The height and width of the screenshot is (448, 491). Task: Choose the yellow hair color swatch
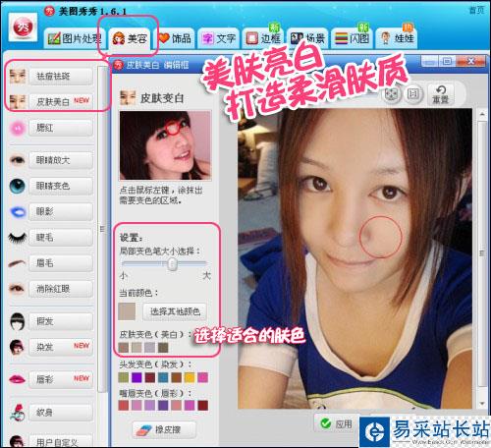tap(190, 377)
